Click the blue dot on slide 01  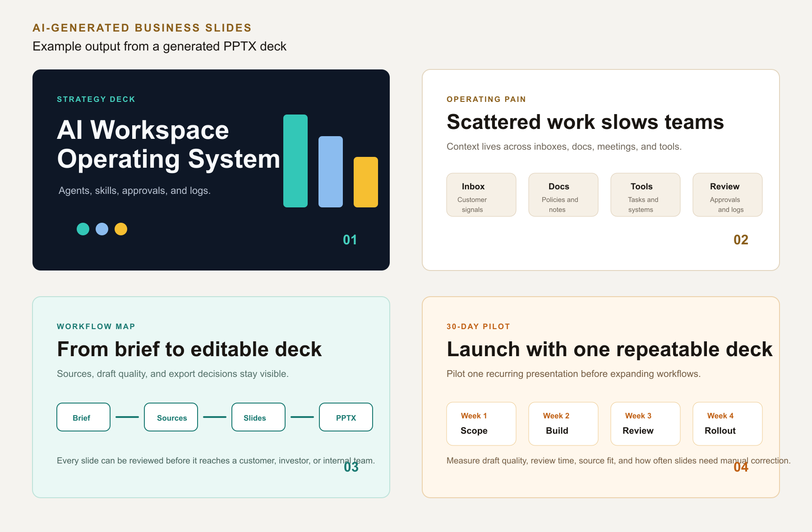click(x=102, y=229)
